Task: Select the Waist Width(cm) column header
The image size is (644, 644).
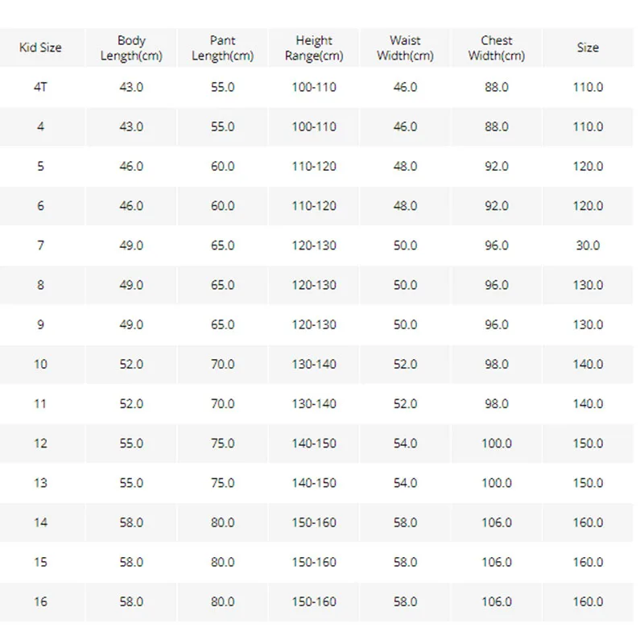Action: point(405,47)
